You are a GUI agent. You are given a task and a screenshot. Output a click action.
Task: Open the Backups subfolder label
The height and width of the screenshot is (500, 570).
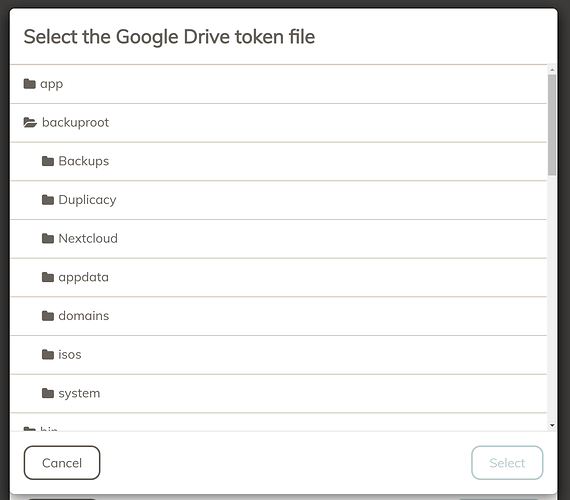coord(84,161)
